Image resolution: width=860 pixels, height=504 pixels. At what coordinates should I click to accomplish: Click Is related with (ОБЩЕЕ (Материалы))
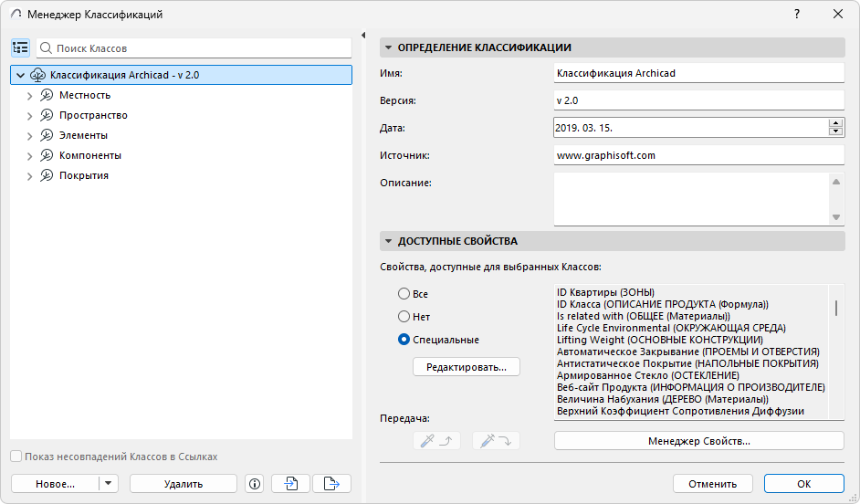pos(644,316)
